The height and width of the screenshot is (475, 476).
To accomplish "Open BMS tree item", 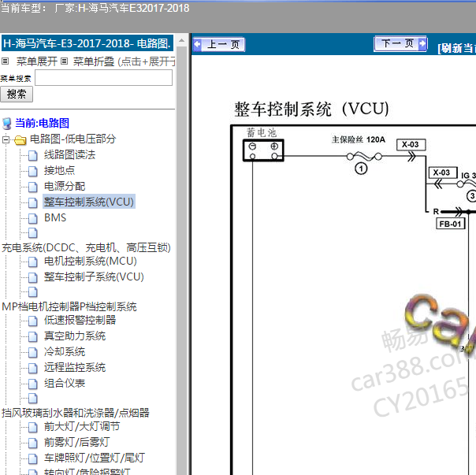I will pyautogui.click(x=55, y=217).
